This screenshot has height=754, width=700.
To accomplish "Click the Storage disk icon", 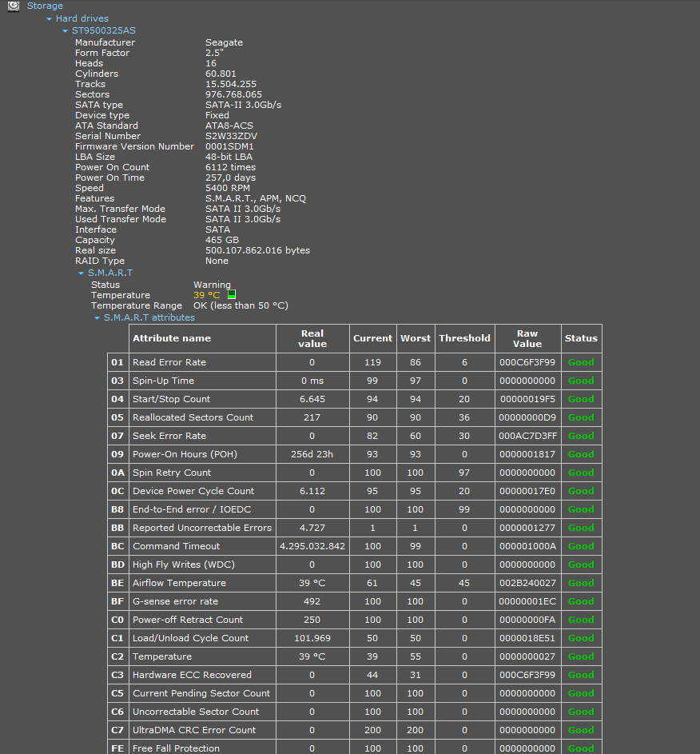I will [x=14, y=6].
